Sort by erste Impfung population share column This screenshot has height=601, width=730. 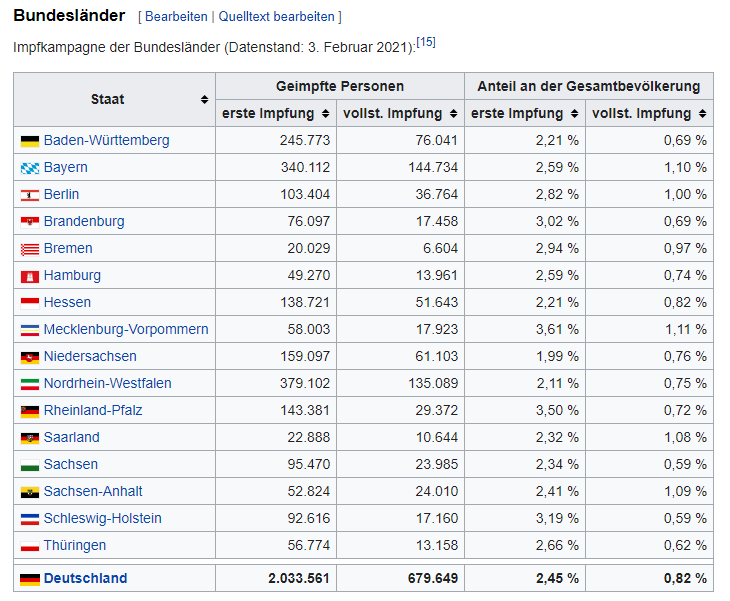[x=574, y=114]
